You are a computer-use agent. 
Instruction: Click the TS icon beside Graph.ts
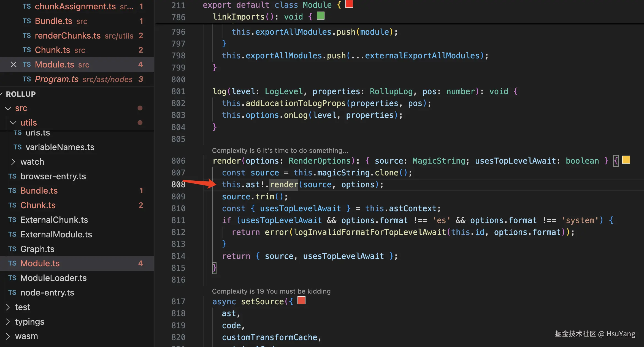(x=12, y=249)
